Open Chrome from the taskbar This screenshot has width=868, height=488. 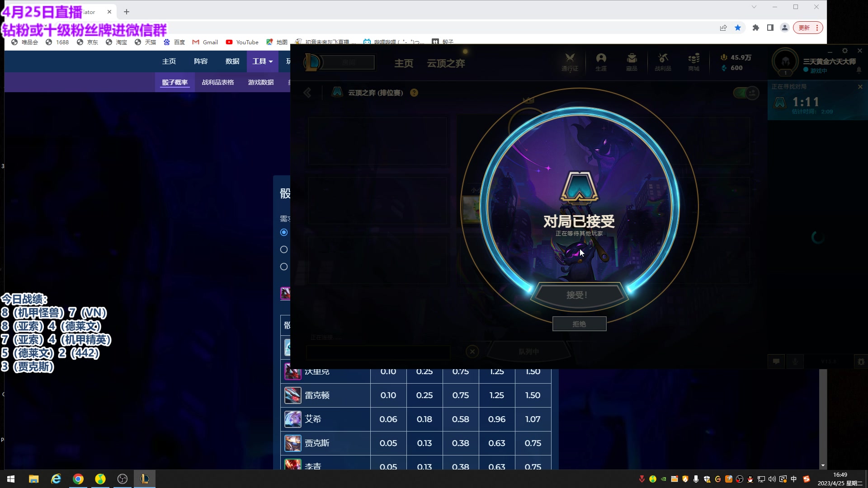click(x=78, y=479)
